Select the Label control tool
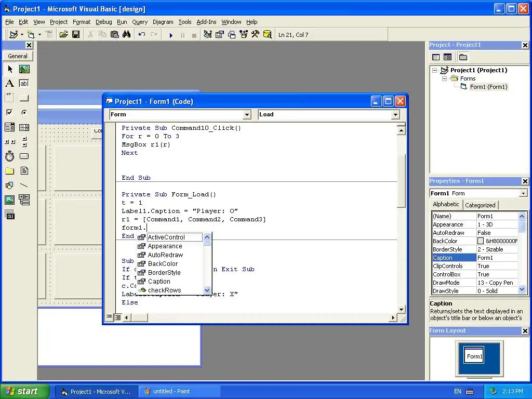 (x=9, y=84)
